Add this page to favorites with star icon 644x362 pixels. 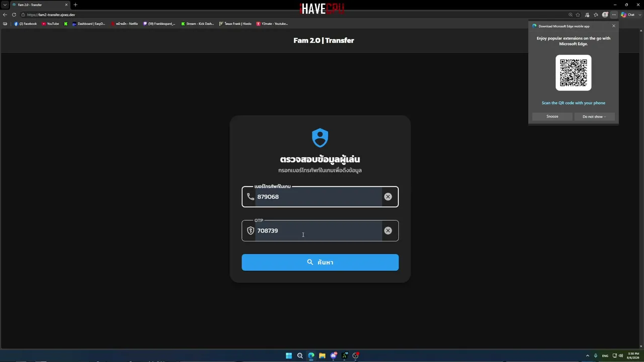578,15
